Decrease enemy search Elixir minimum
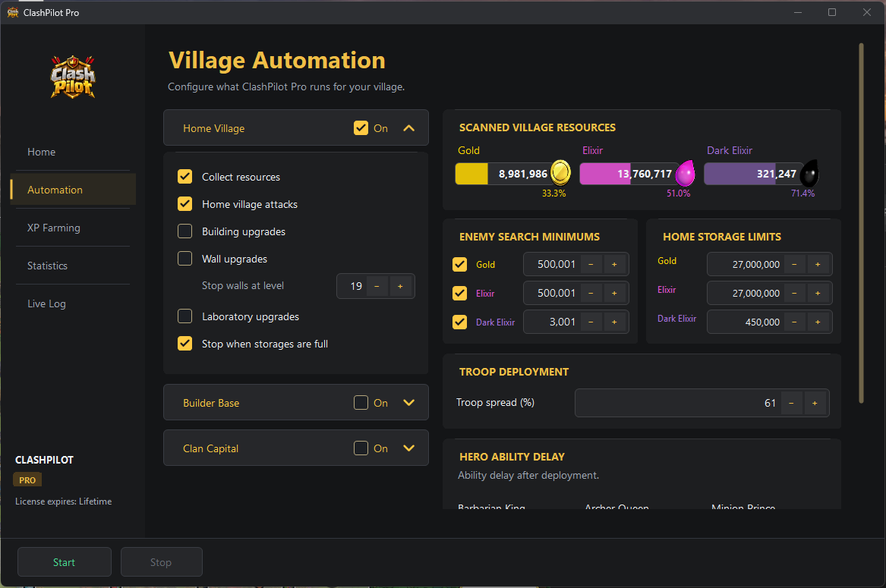The height and width of the screenshot is (588, 886). click(591, 293)
